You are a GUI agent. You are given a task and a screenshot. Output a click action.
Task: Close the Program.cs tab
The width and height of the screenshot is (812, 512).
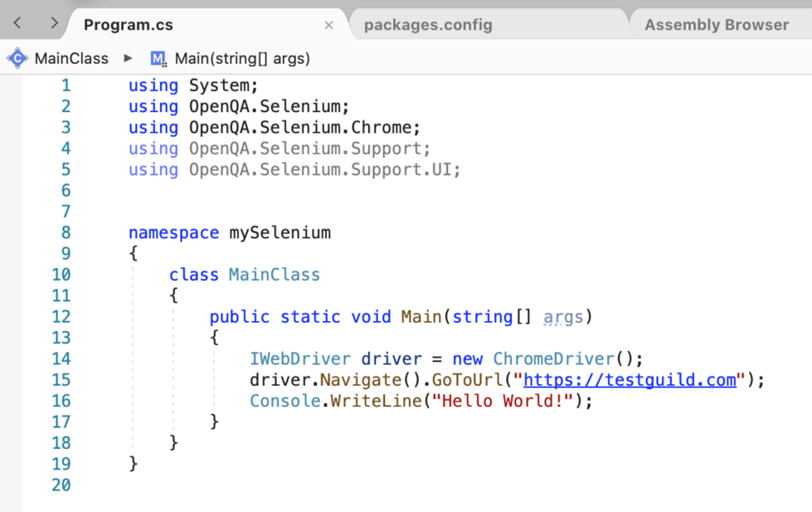[328, 24]
